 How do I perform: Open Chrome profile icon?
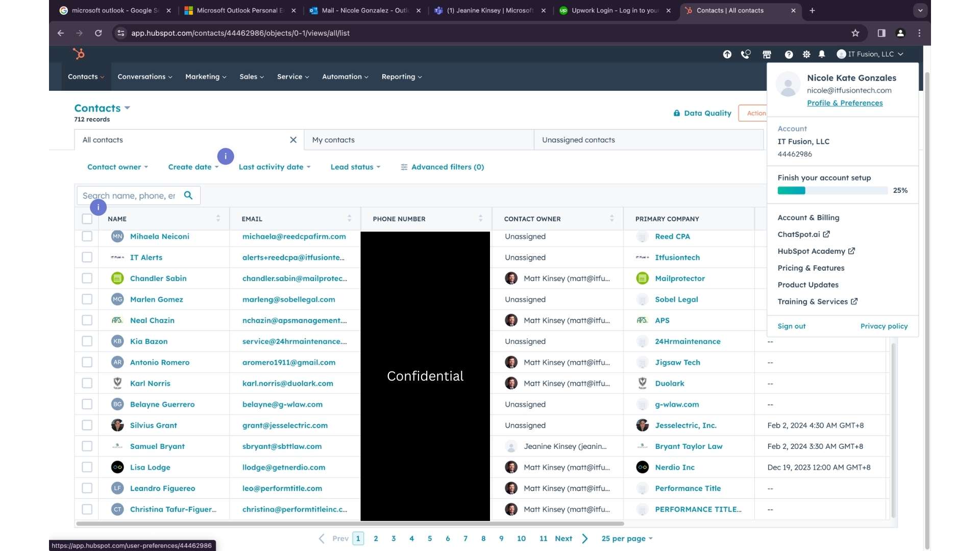[x=900, y=33]
